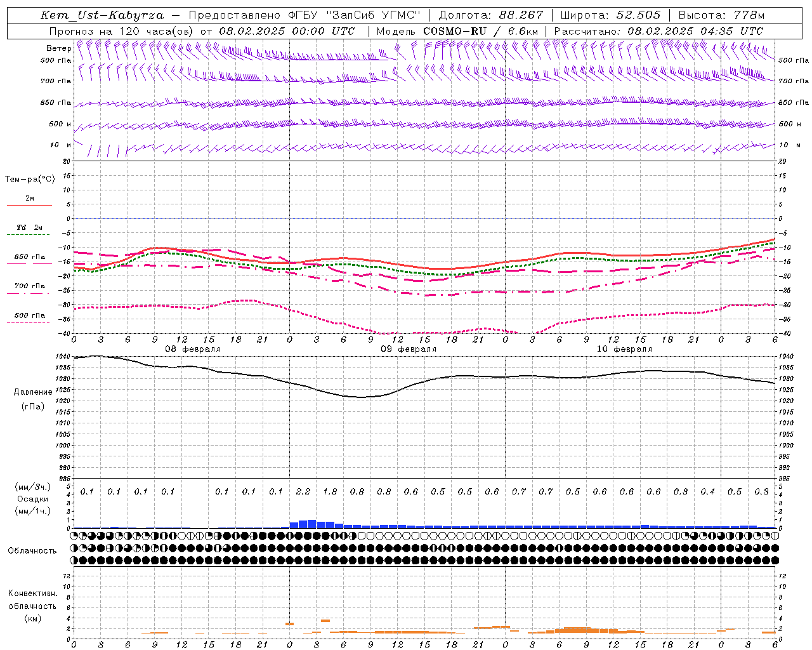Image resolution: width=812 pixels, height=650 pixels.
Task: Click the pink dotted line sample under 500 гПа legend
Action: point(29,323)
